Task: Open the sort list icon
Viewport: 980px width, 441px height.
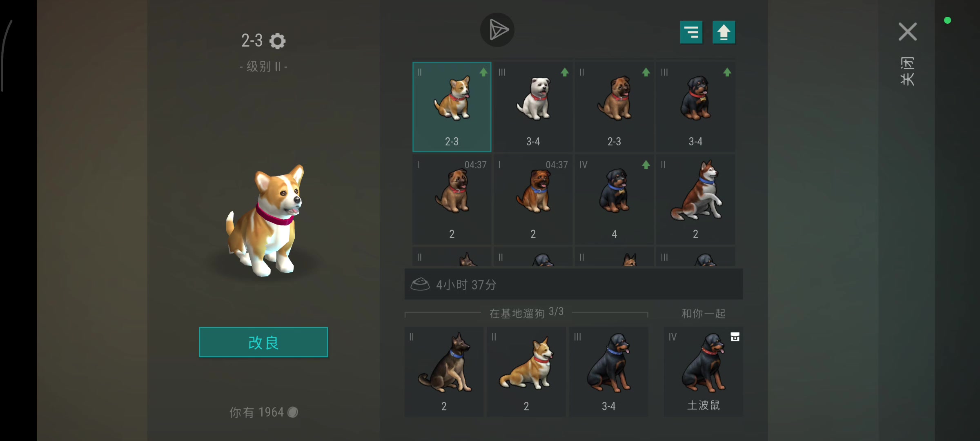Action: pyautogui.click(x=691, y=32)
